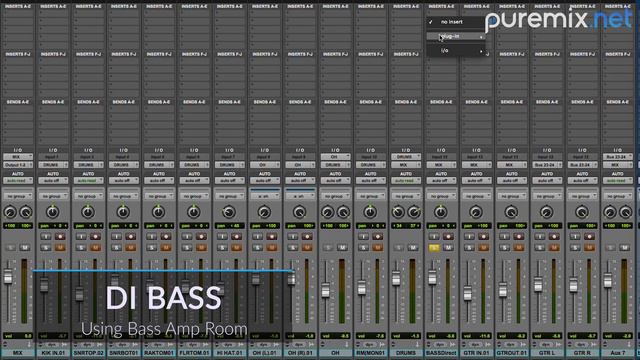Toggle input monitor on GTR R
640x360 pixels.
575,236
